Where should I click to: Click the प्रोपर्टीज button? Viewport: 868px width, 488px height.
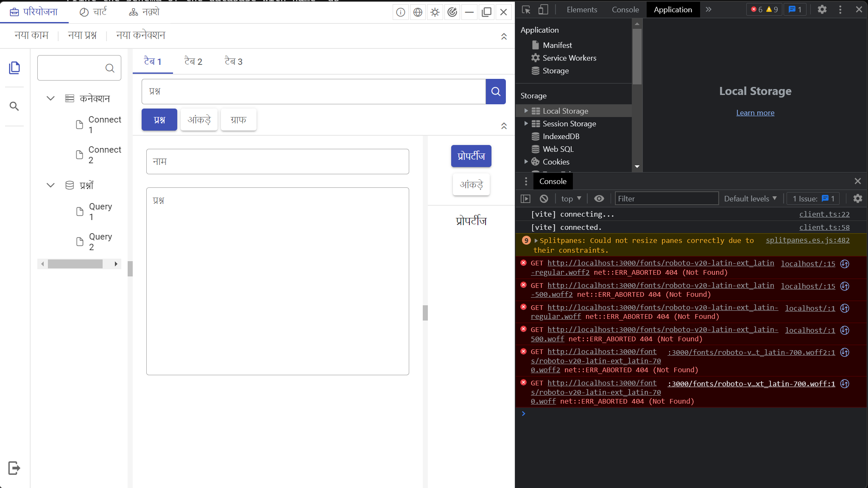point(471,156)
